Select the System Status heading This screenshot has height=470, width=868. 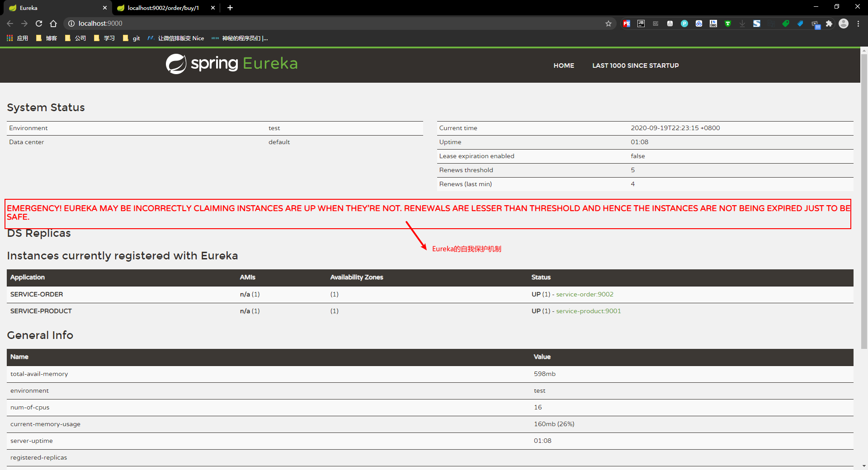coord(46,108)
